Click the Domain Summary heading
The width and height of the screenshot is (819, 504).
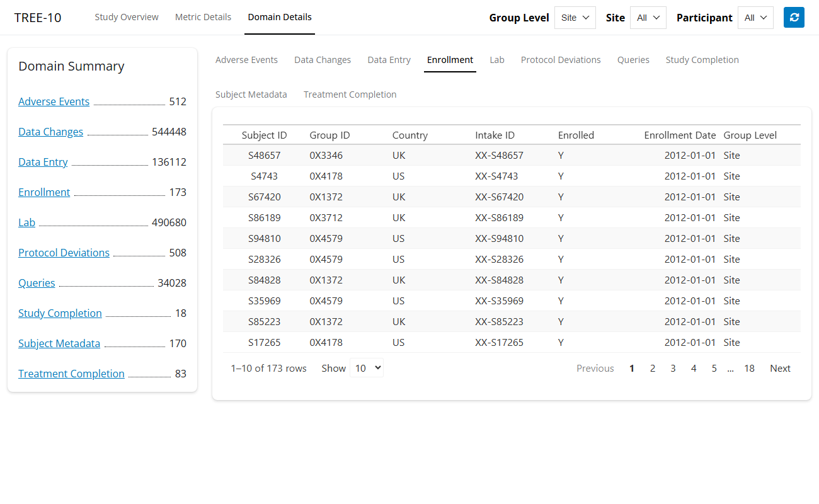coord(71,66)
